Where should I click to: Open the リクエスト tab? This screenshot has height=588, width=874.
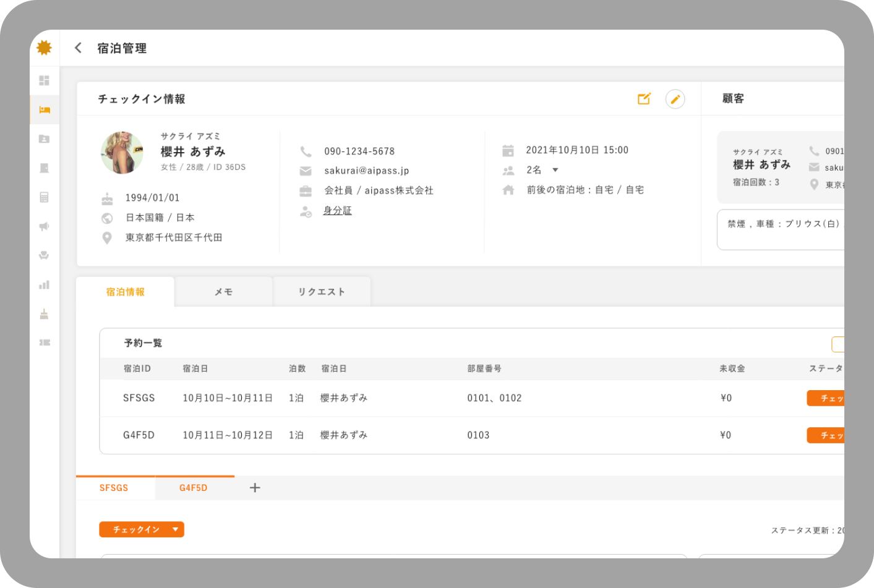coord(322,291)
